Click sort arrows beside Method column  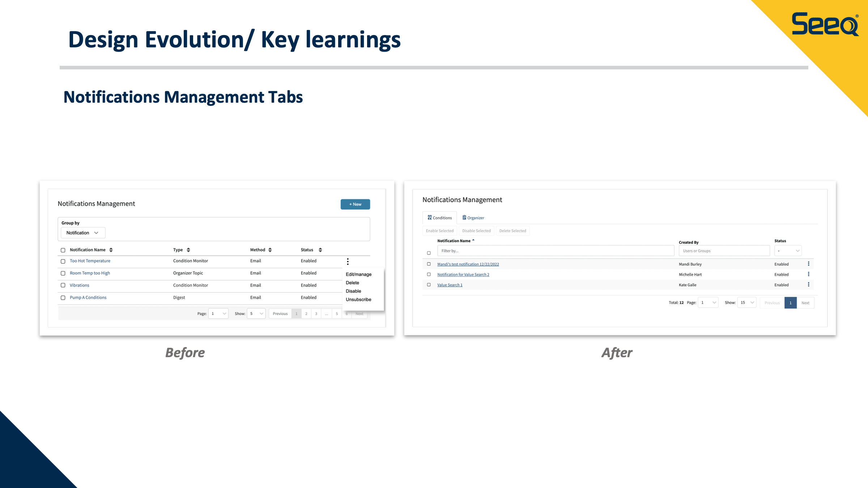click(x=270, y=250)
